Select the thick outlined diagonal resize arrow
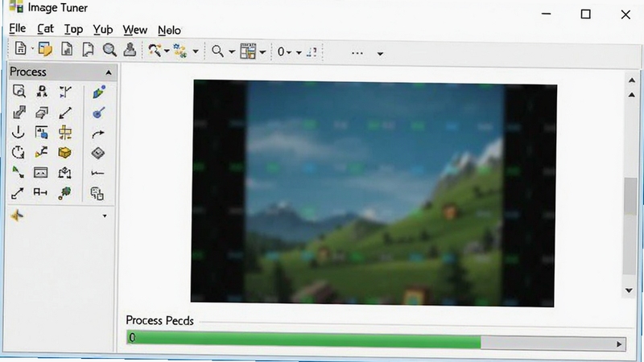This screenshot has width=644, height=362. [x=19, y=112]
